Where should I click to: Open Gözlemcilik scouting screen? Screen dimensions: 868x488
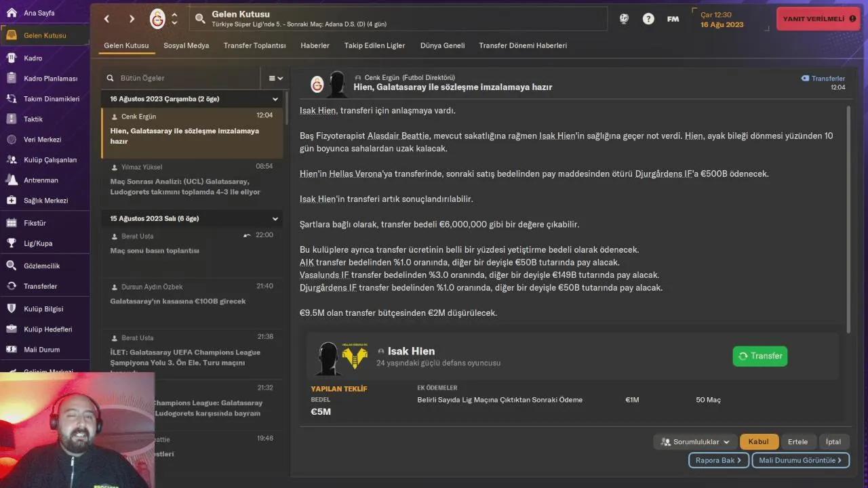coord(45,266)
